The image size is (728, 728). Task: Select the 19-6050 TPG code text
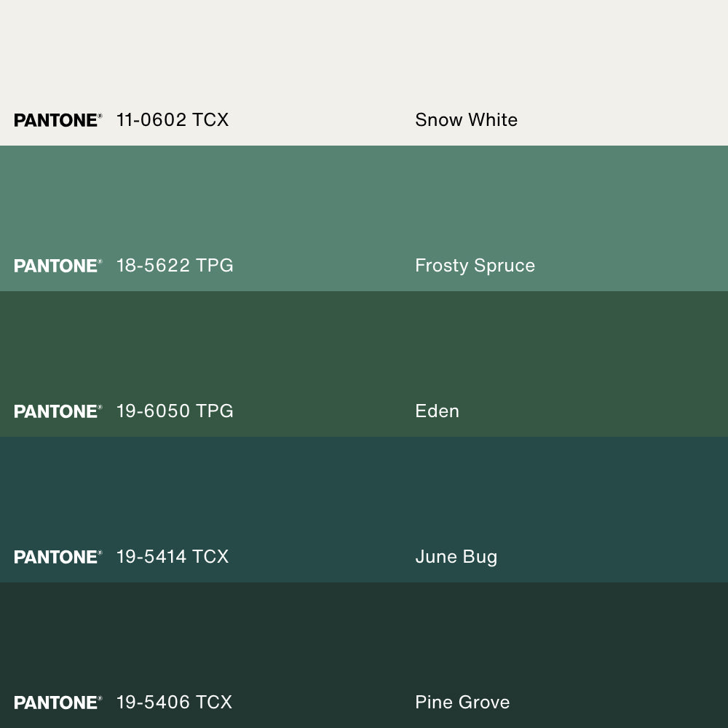pyautogui.click(x=175, y=411)
